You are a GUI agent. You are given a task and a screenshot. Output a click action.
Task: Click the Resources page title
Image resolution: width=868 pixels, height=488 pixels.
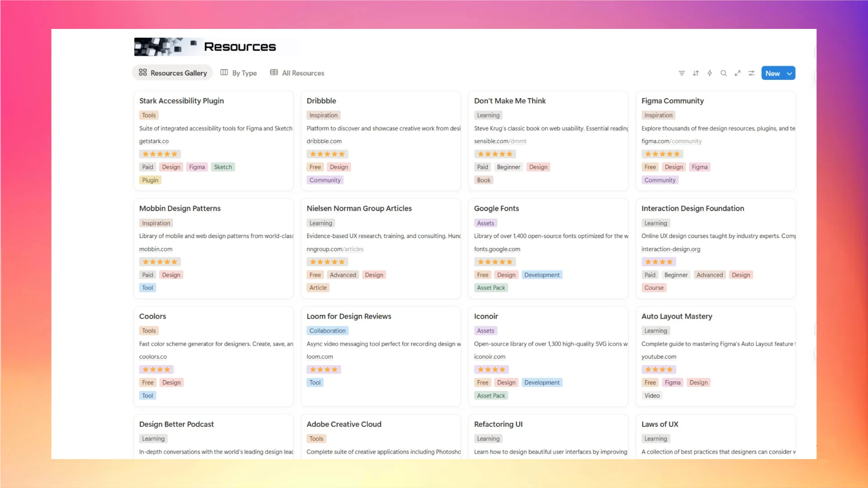(x=240, y=47)
